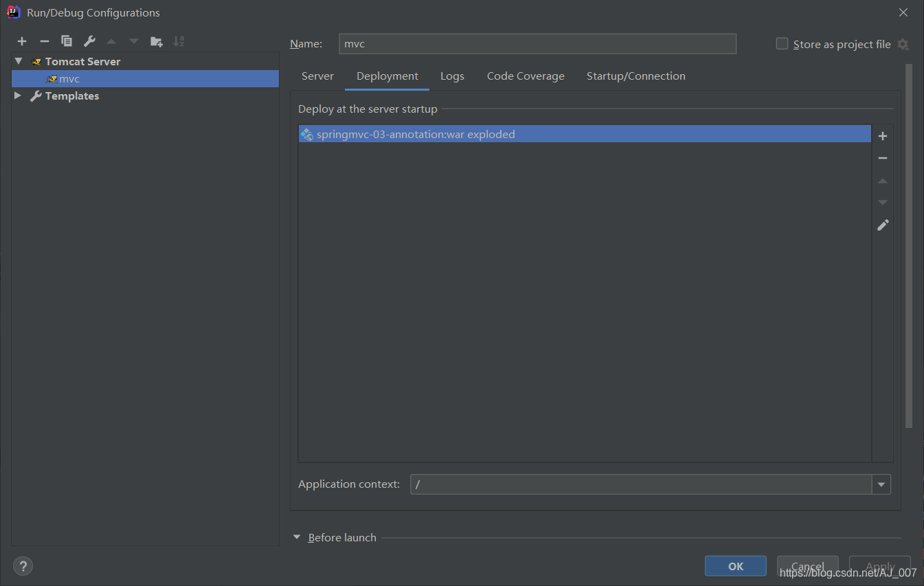Remove the selected deployment artifact

click(883, 158)
